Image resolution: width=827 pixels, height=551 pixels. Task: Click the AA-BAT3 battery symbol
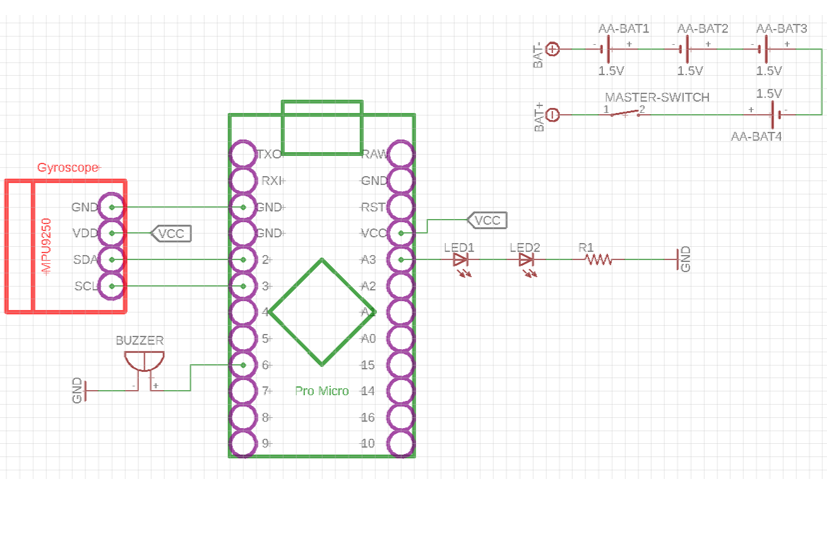pyautogui.click(x=767, y=48)
